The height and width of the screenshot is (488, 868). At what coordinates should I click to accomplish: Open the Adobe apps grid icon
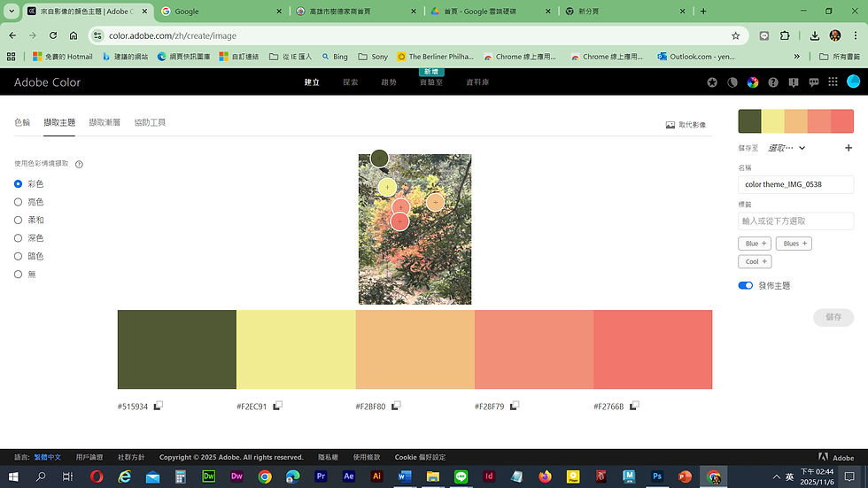click(833, 81)
